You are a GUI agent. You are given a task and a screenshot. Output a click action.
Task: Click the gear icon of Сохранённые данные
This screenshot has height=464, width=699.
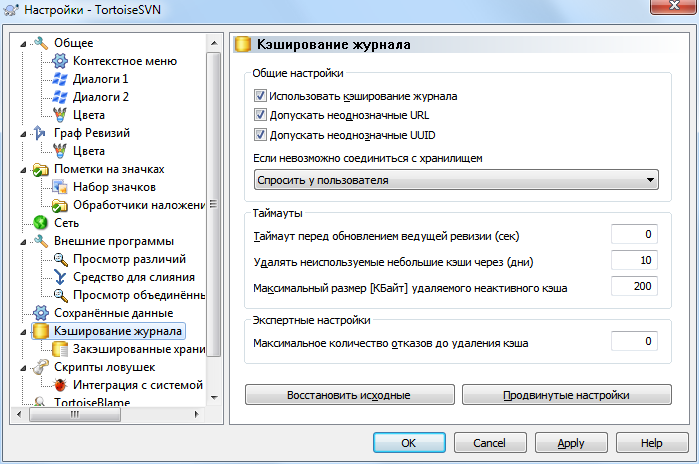pyautogui.click(x=41, y=313)
